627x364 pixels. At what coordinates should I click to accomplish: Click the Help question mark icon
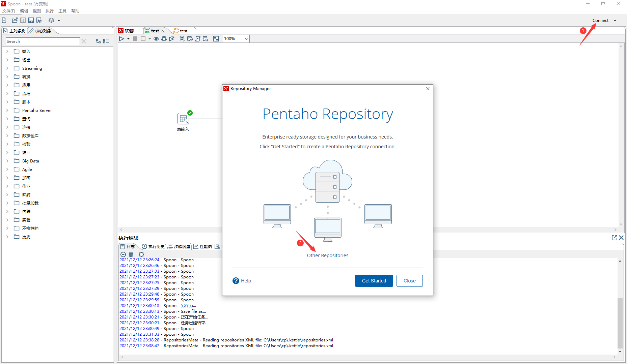click(236, 281)
